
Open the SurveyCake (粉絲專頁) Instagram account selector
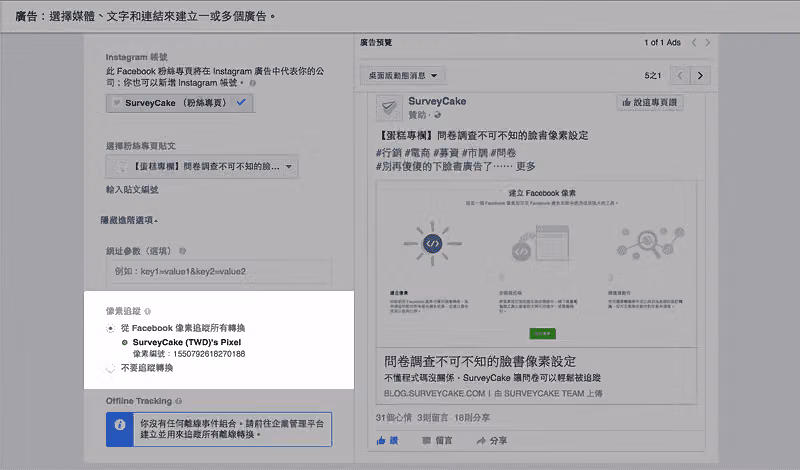point(180,103)
